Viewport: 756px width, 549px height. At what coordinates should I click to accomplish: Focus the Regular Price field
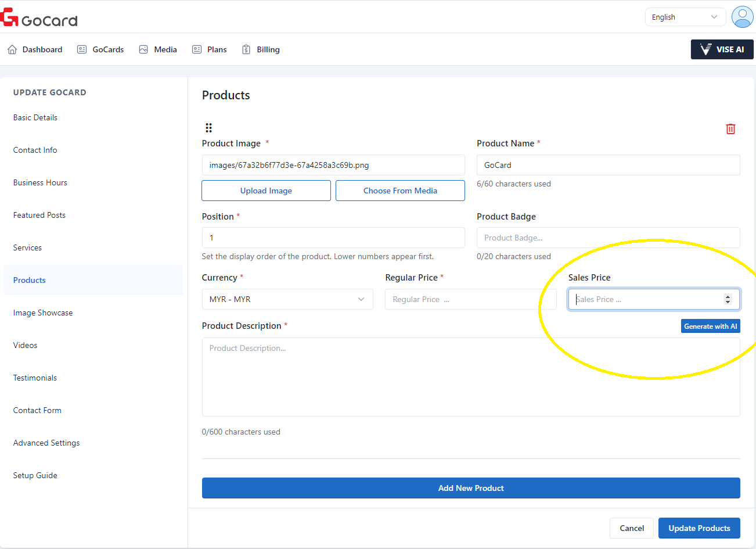(470, 299)
